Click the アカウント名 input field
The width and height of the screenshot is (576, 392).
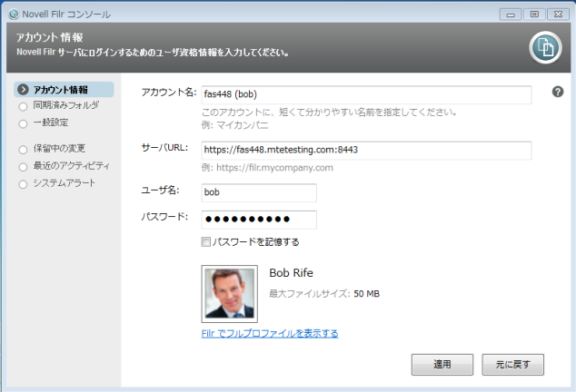pos(366,94)
